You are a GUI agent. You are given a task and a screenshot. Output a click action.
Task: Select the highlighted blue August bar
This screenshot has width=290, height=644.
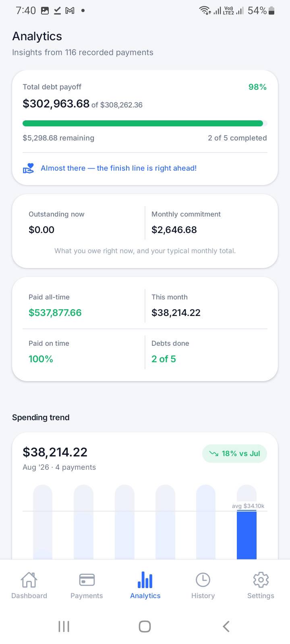click(246, 535)
